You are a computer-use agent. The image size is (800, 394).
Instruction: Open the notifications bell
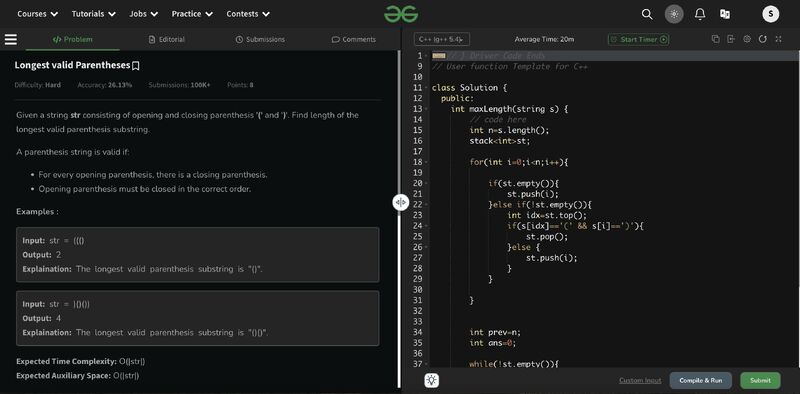click(700, 14)
